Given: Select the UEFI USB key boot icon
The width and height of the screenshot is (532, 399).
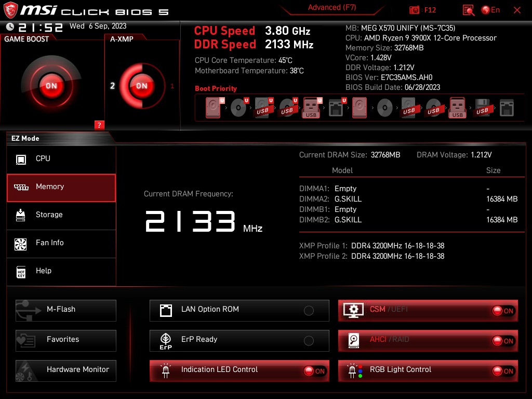Looking at the screenshot, I should pos(312,108).
